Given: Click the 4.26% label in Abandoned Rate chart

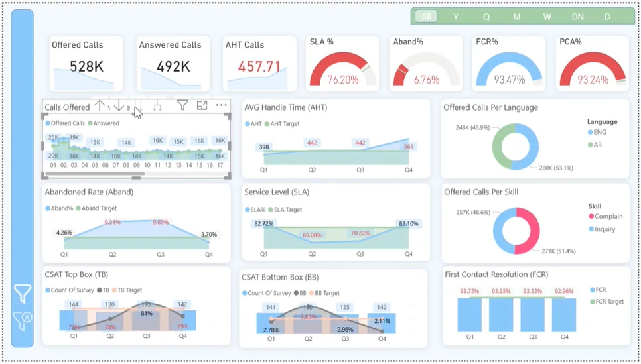Looking at the screenshot, I should (x=64, y=233).
